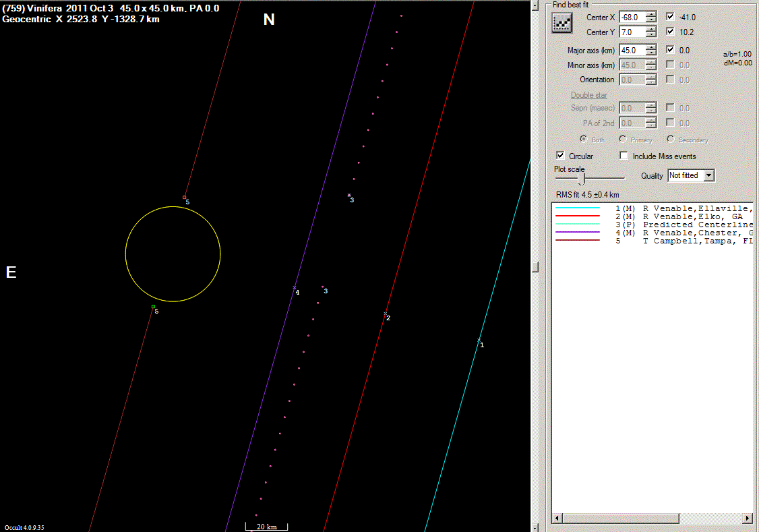Click the yellow fitted circle outline

pyautogui.click(x=173, y=207)
